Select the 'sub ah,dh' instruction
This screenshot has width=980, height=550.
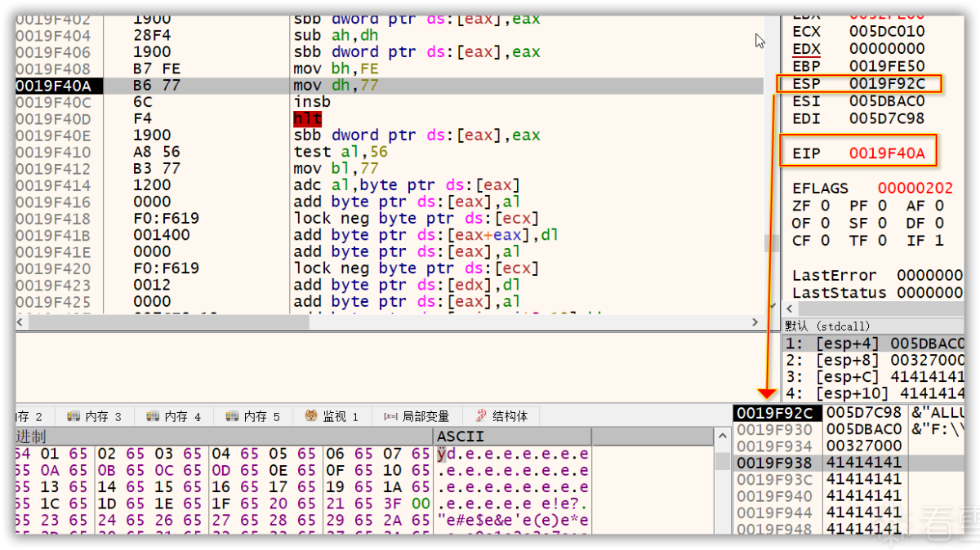pyautogui.click(x=336, y=35)
